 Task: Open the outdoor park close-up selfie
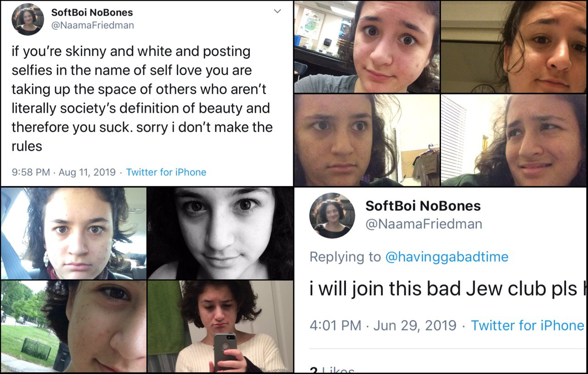click(73, 327)
